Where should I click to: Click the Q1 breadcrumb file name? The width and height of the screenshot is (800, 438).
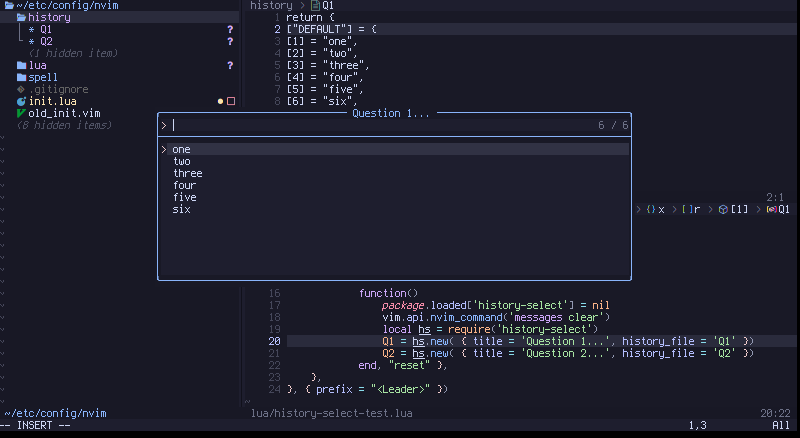tap(328, 6)
